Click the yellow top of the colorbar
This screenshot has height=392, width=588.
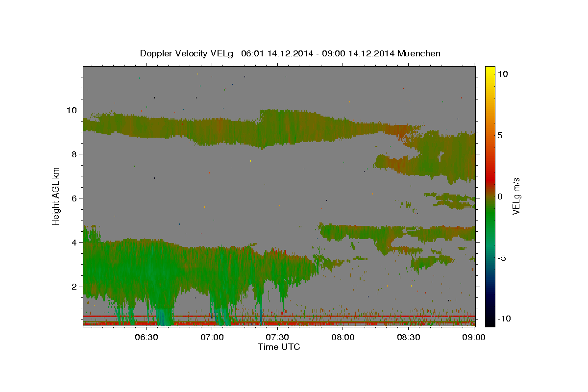[x=490, y=70]
